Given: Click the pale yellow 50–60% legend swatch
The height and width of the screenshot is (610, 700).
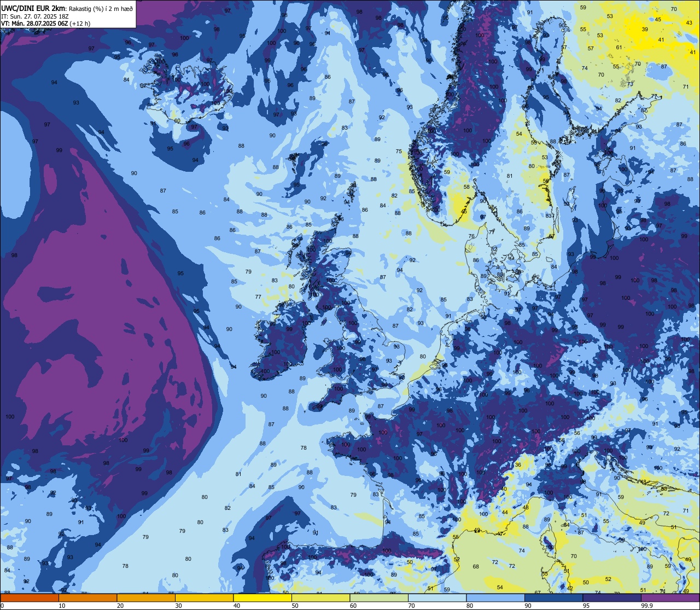Looking at the screenshot, I should pyautogui.click(x=320, y=597).
